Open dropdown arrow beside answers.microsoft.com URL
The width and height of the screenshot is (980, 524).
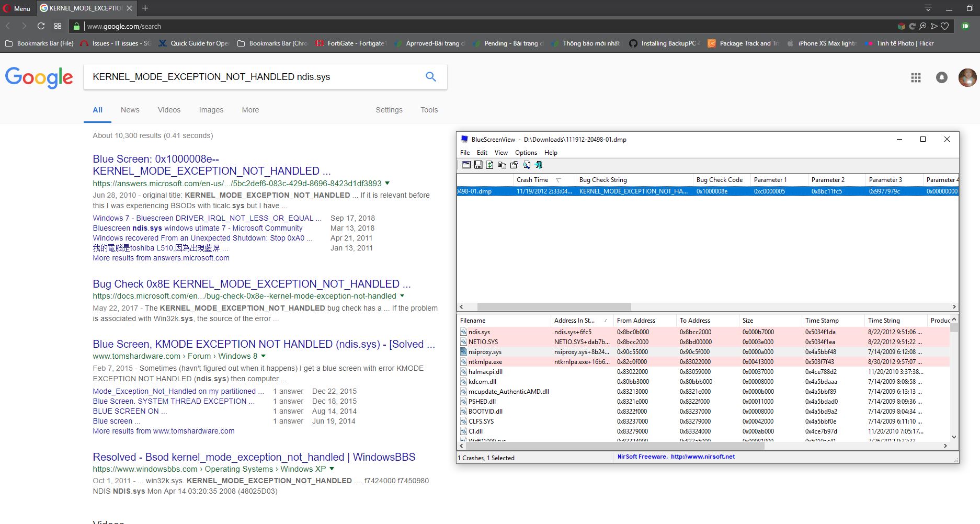pyautogui.click(x=387, y=183)
